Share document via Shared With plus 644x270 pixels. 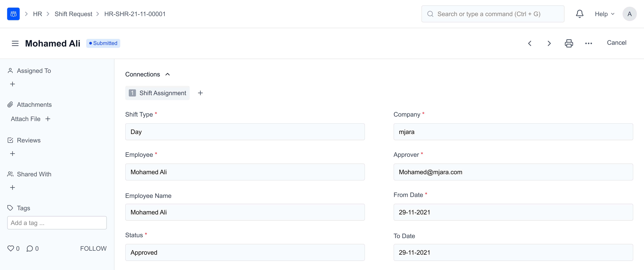point(13,187)
